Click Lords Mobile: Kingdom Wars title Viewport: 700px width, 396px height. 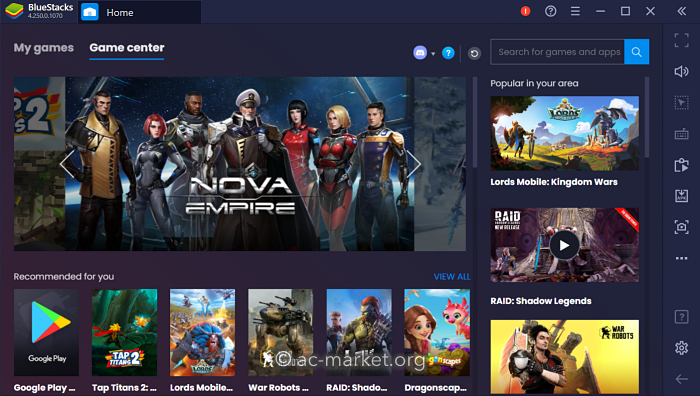click(x=554, y=182)
